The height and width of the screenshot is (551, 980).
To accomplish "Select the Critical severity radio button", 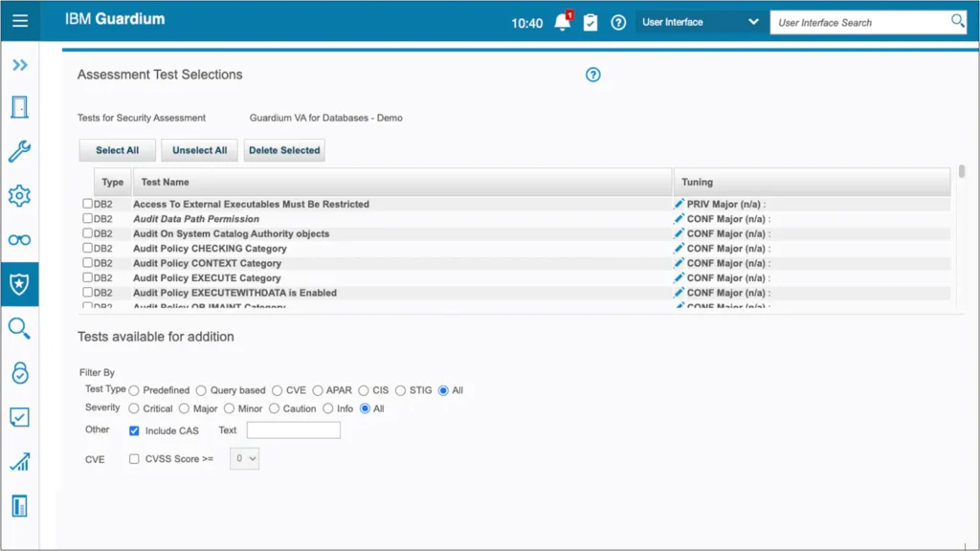I will click(134, 409).
